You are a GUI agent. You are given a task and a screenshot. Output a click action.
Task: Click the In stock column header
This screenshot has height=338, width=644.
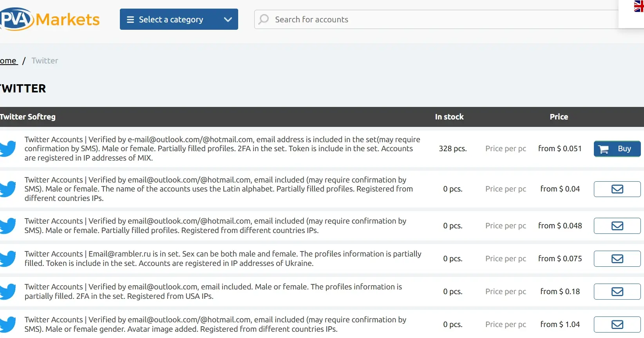[x=449, y=117]
